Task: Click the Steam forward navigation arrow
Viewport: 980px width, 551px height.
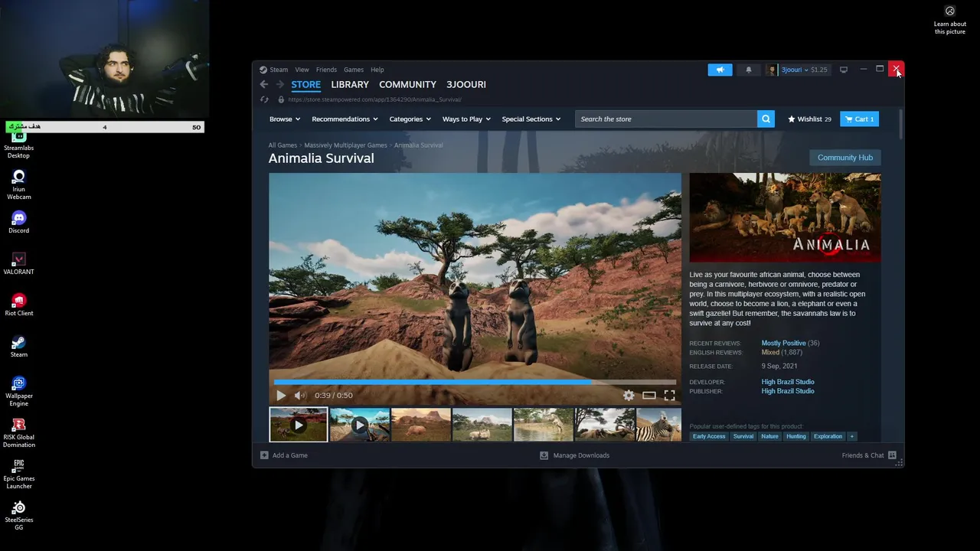Action: (x=280, y=84)
